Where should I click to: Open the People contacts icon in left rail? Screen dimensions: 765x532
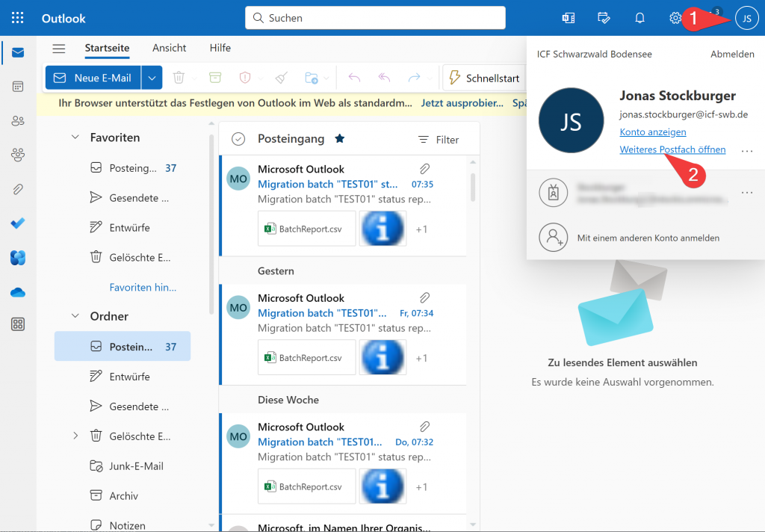click(x=18, y=121)
